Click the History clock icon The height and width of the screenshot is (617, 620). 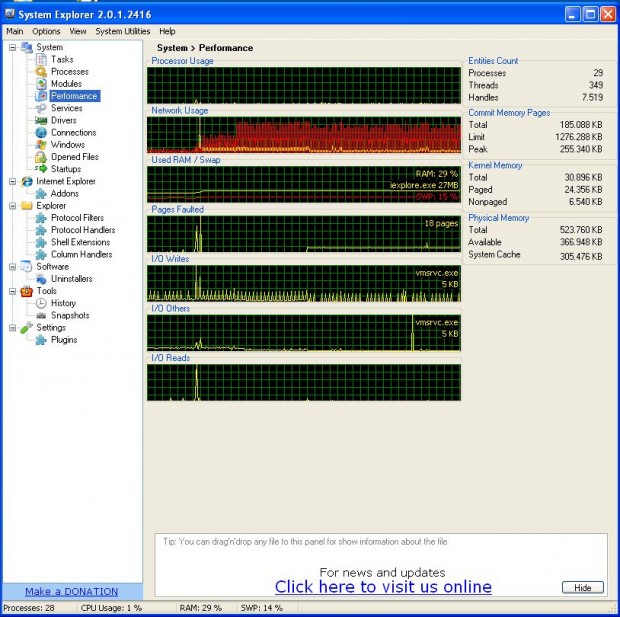coord(41,303)
